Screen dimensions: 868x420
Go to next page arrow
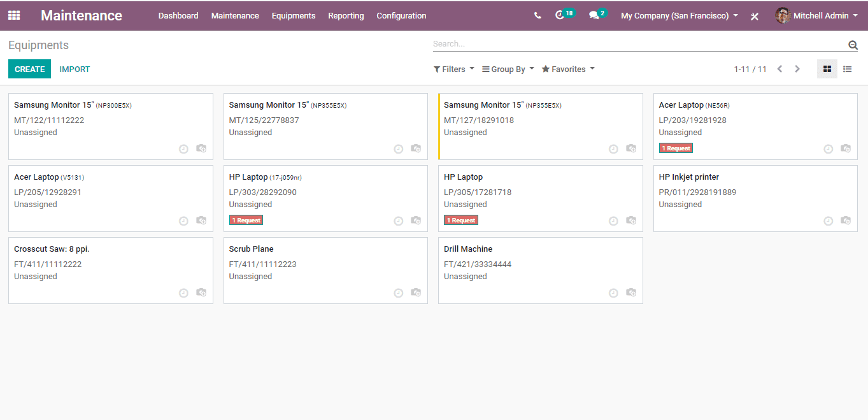(797, 69)
